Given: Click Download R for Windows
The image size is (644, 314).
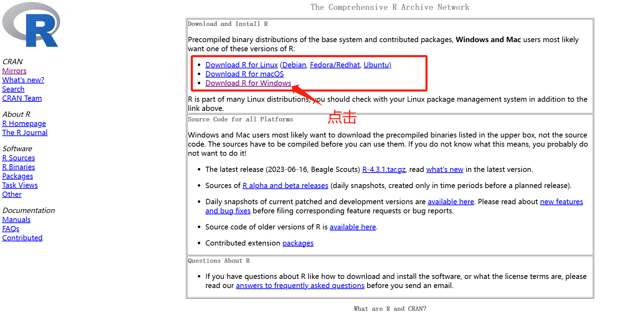Looking at the screenshot, I should coord(248,83).
